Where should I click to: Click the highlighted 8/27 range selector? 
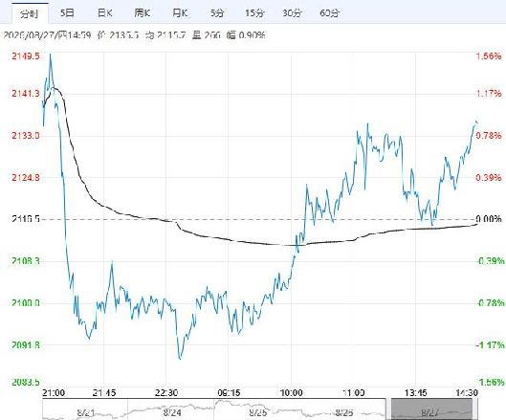[x=431, y=409]
